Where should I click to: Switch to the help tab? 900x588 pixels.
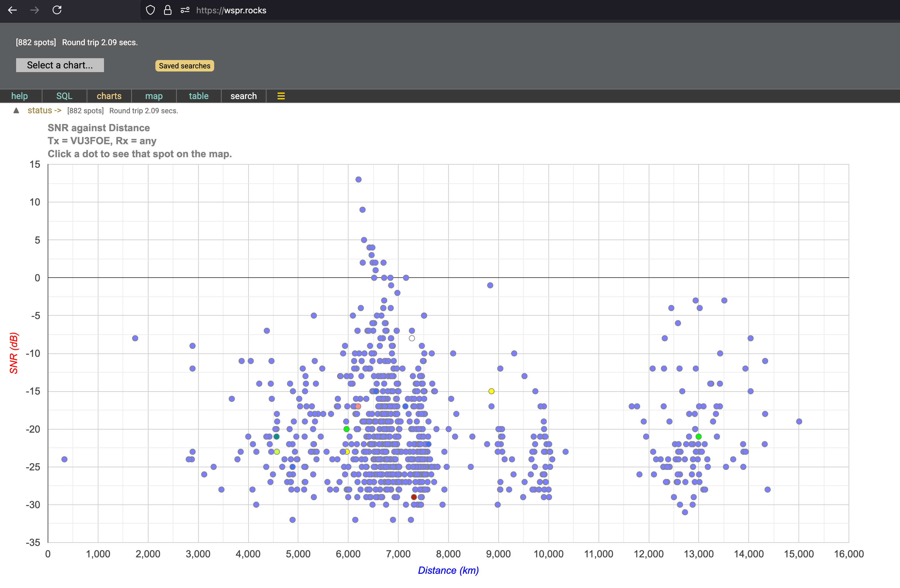[20, 96]
